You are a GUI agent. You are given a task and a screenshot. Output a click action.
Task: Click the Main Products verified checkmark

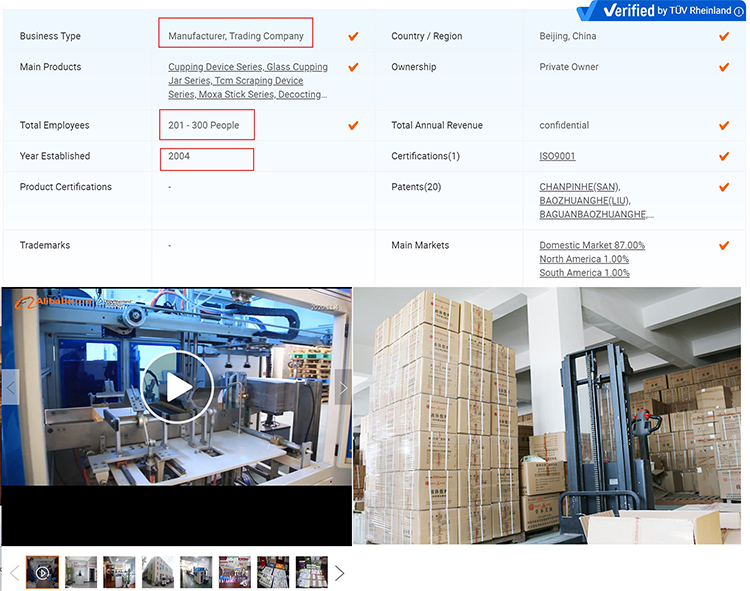coord(353,67)
